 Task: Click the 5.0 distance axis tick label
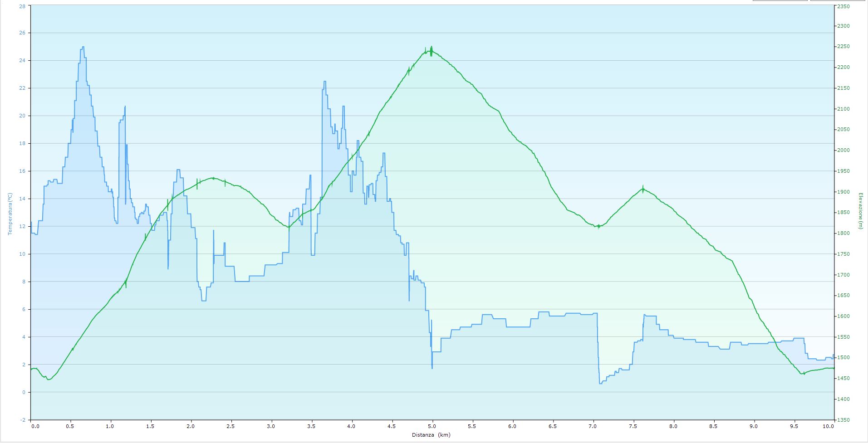tap(432, 427)
